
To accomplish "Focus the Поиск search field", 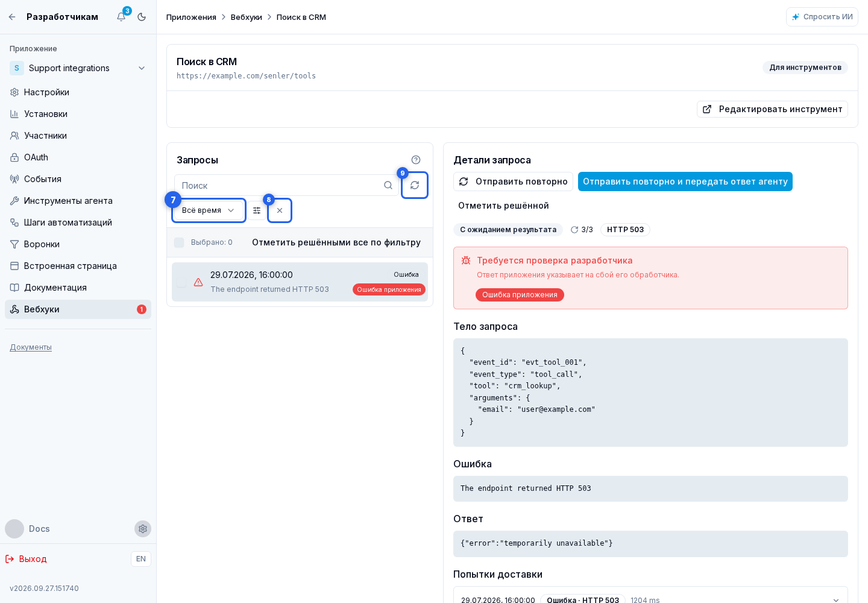I will pyautogui.click(x=286, y=186).
